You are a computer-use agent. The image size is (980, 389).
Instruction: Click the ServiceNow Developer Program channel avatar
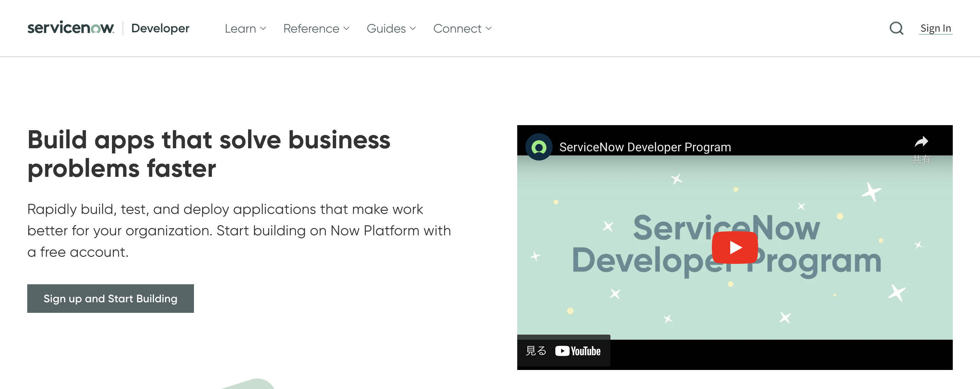539,147
